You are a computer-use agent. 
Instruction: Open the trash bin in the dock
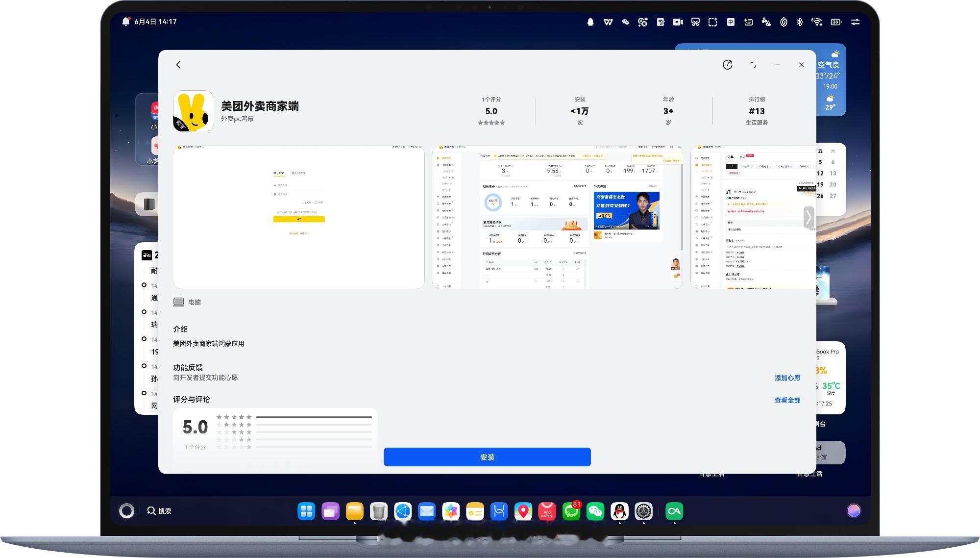coord(378,511)
